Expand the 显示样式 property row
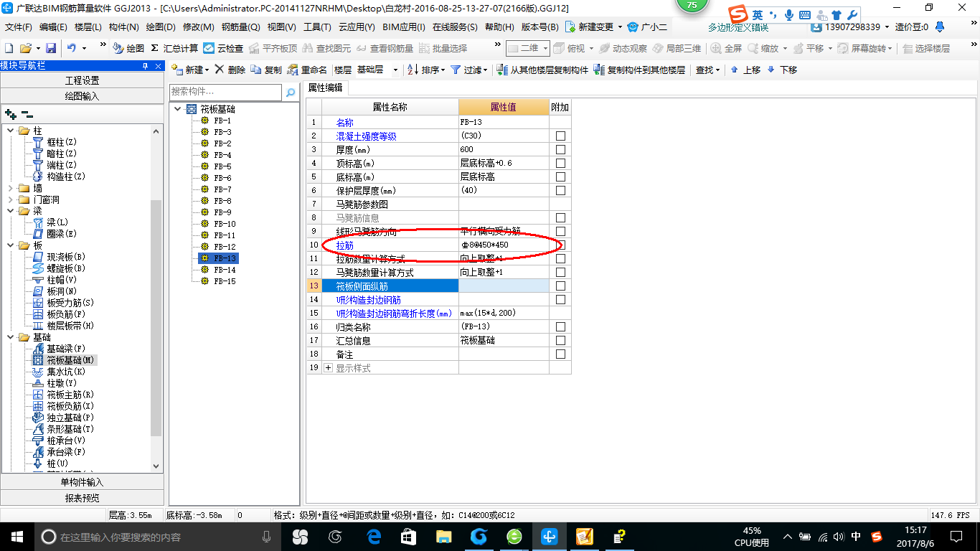 coord(329,368)
